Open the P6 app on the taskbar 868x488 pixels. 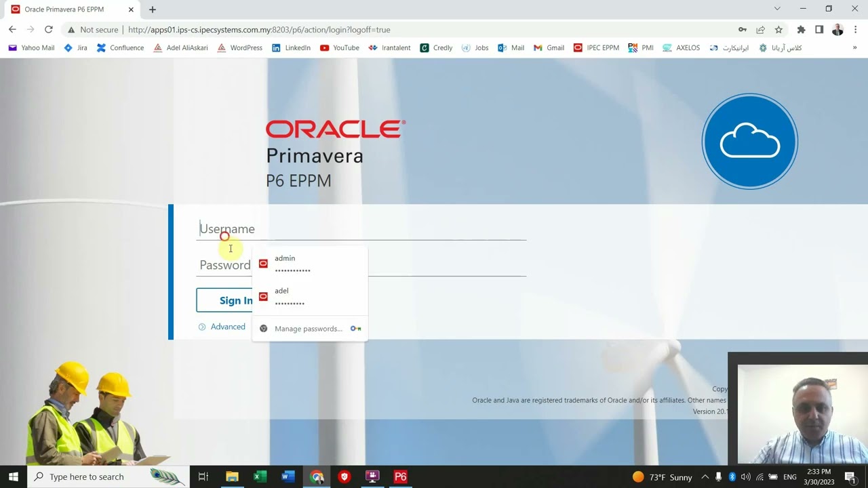tap(401, 477)
